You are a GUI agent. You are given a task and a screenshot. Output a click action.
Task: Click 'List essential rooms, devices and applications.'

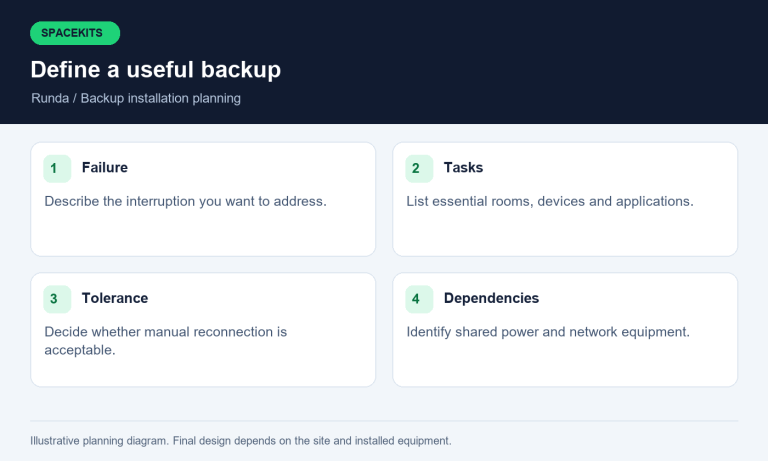tap(550, 201)
